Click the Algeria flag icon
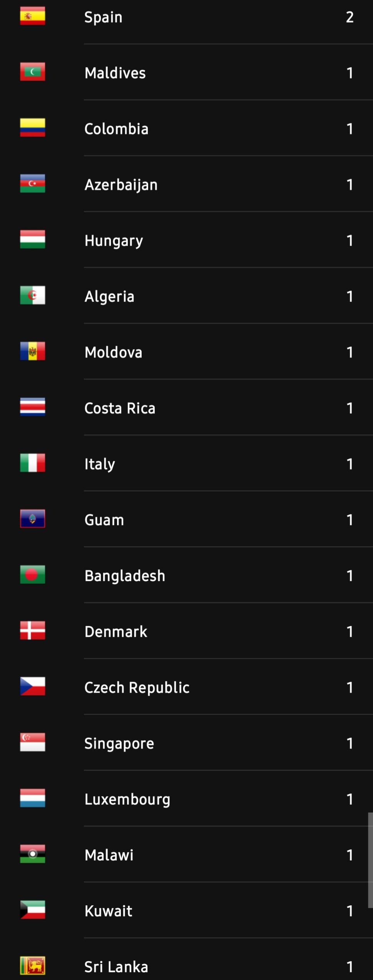 [x=33, y=295]
